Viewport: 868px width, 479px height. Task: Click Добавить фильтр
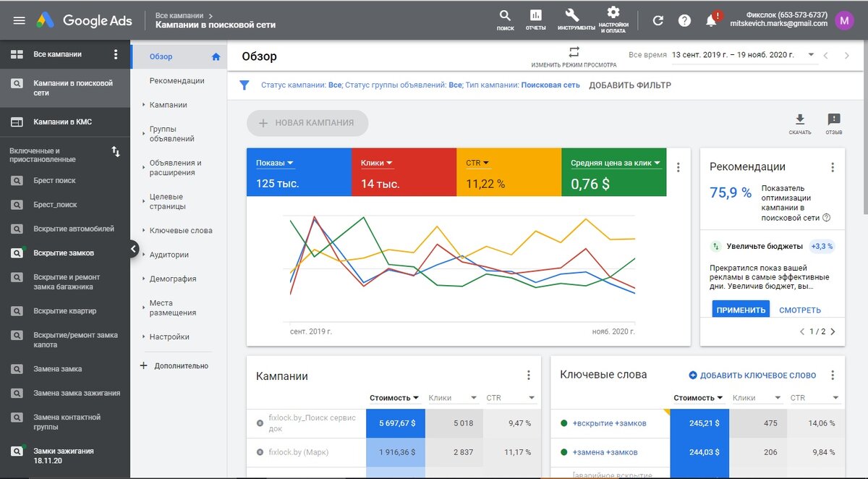[630, 85]
